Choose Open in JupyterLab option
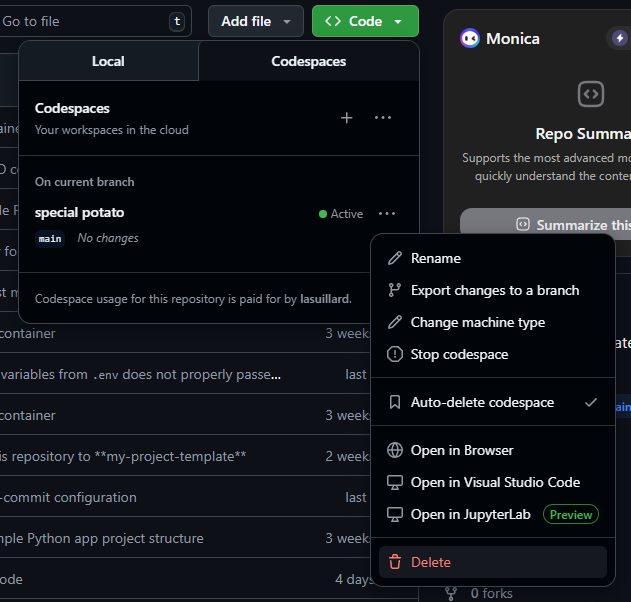631x602 pixels. click(x=472, y=514)
